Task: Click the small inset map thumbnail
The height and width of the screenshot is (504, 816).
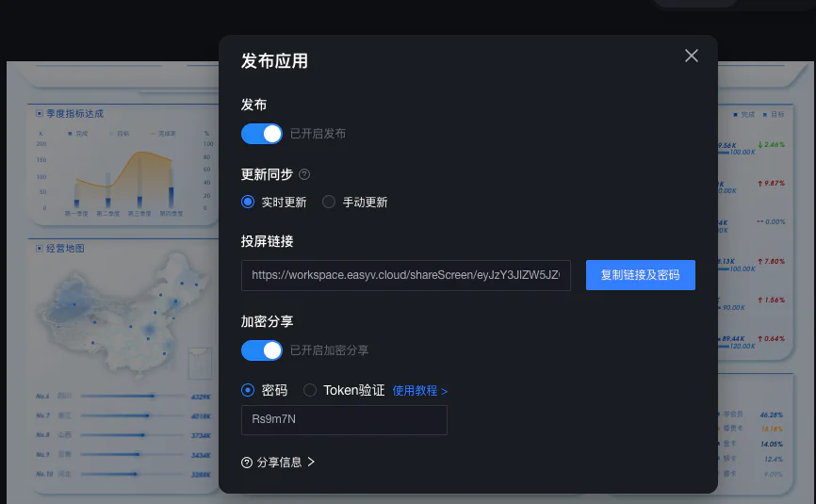Action: pos(200,363)
